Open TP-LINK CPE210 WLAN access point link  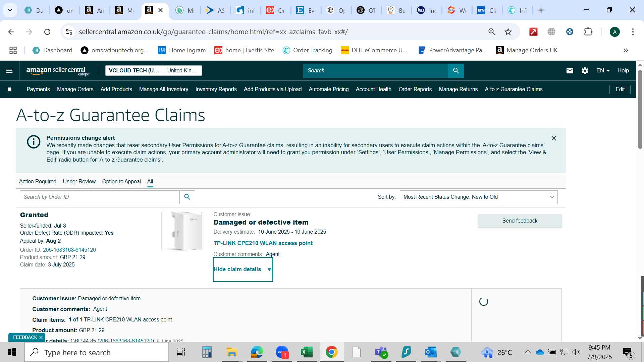(x=263, y=243)
